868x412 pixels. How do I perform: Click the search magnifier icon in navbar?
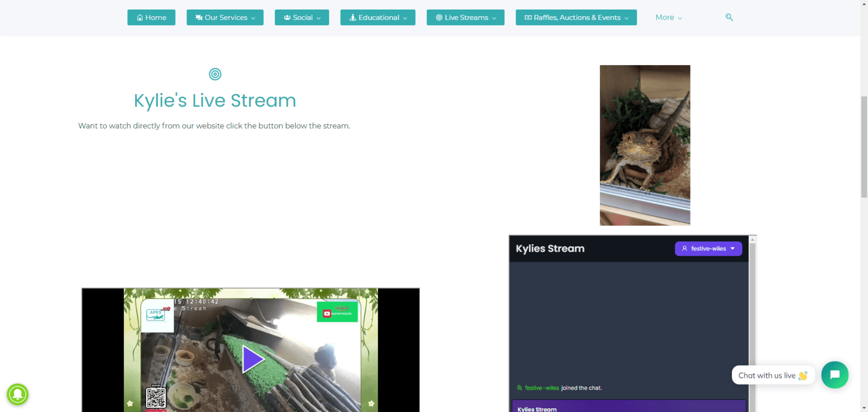(x=729, y=17)
